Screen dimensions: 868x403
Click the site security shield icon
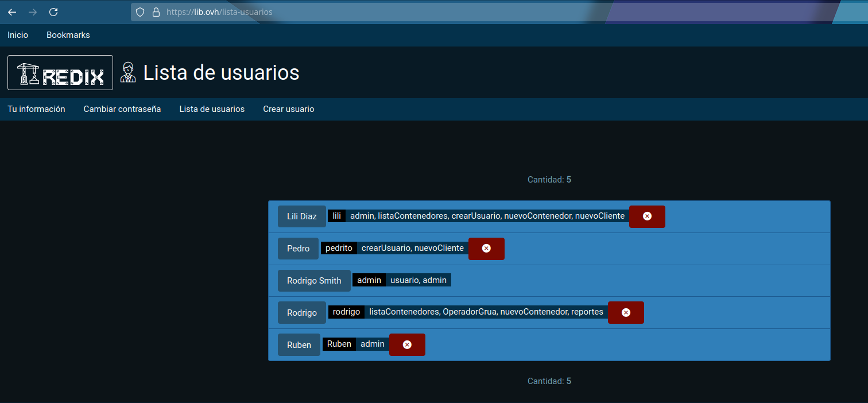(x=139, y=12)
